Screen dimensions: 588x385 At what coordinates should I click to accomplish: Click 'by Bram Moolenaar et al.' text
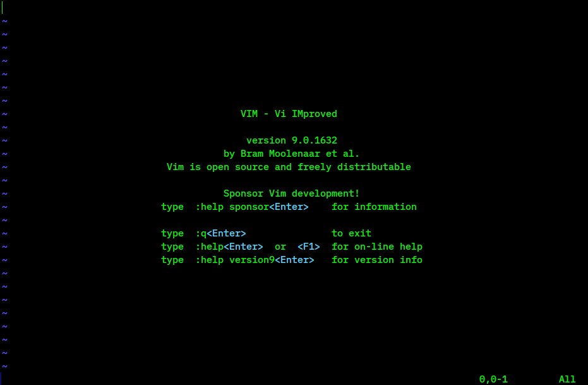tap(291, 154)
